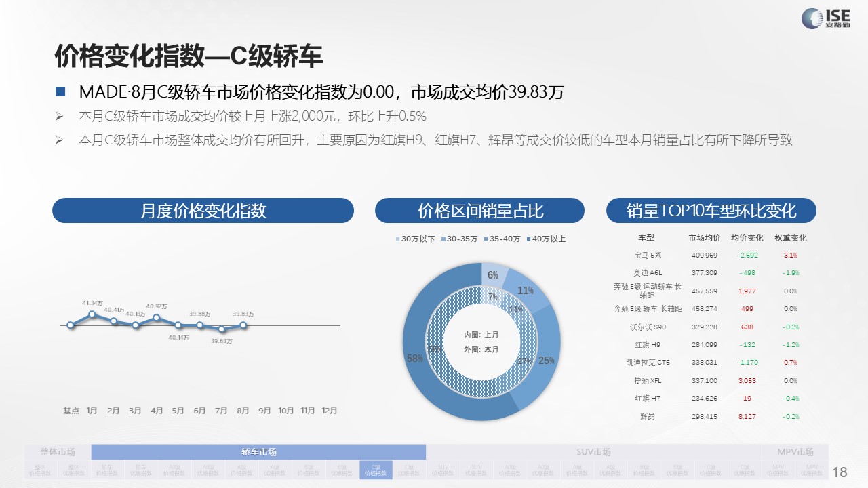Click the 377,309 market price cell
The width and height of the screenshot is (868, 488).
tap(705, 273)
